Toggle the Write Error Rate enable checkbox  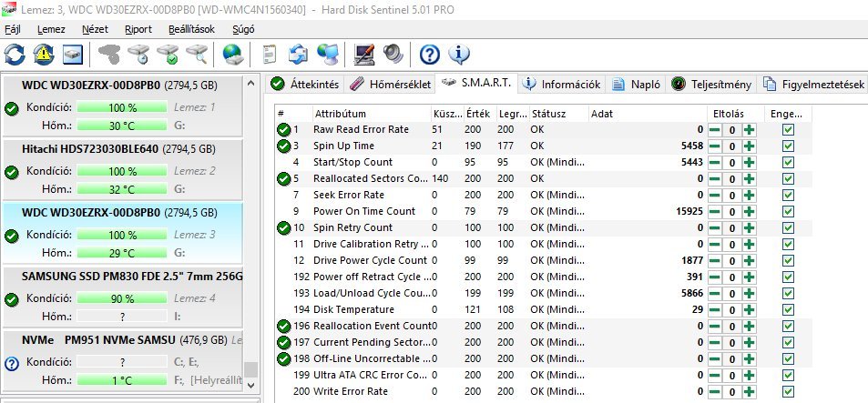(788, 391)
